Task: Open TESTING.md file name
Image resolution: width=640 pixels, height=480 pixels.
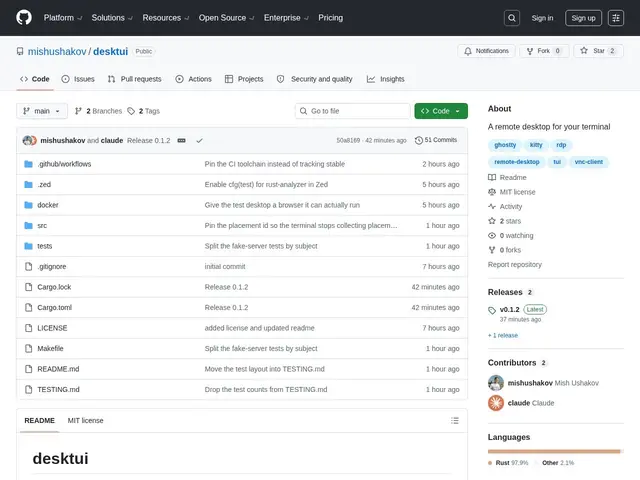Action: pos(58,389)
